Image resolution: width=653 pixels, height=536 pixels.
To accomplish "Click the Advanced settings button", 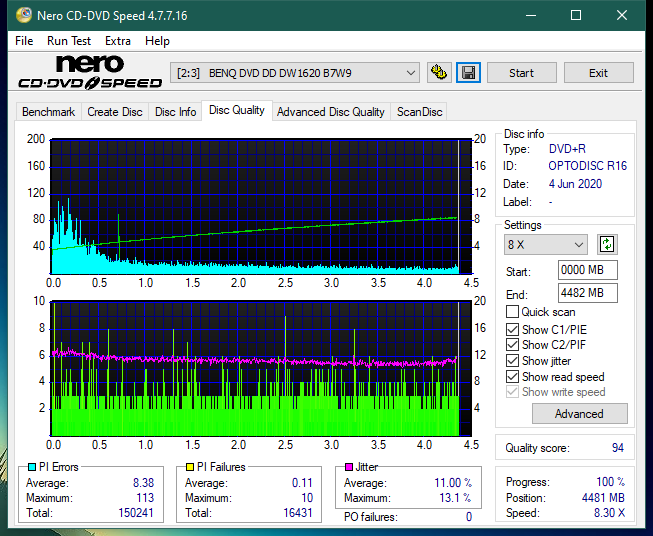I will [x=579, y=414].
